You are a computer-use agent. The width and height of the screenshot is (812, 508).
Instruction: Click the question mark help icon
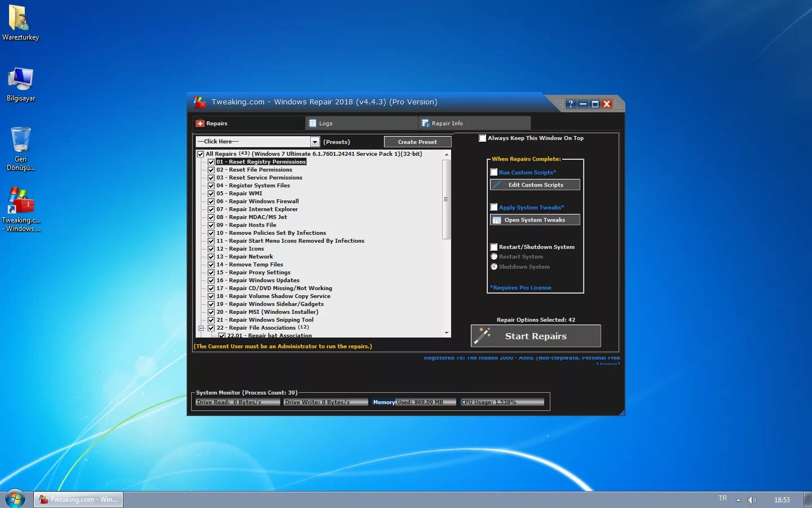(571, 104)
